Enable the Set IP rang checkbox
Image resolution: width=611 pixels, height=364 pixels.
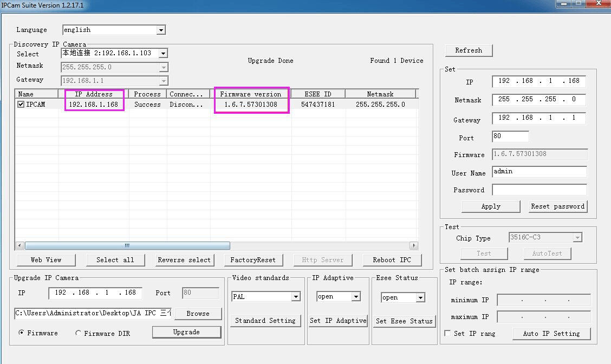[447, 334]
